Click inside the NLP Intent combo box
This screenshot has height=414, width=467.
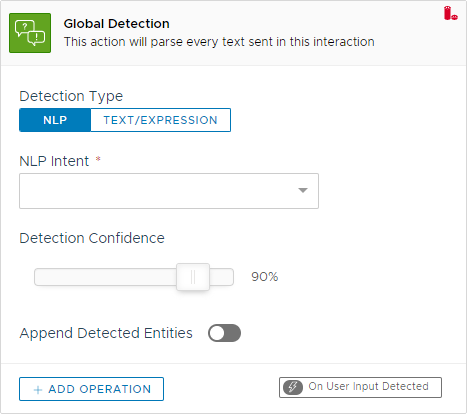tap(169, 191)
